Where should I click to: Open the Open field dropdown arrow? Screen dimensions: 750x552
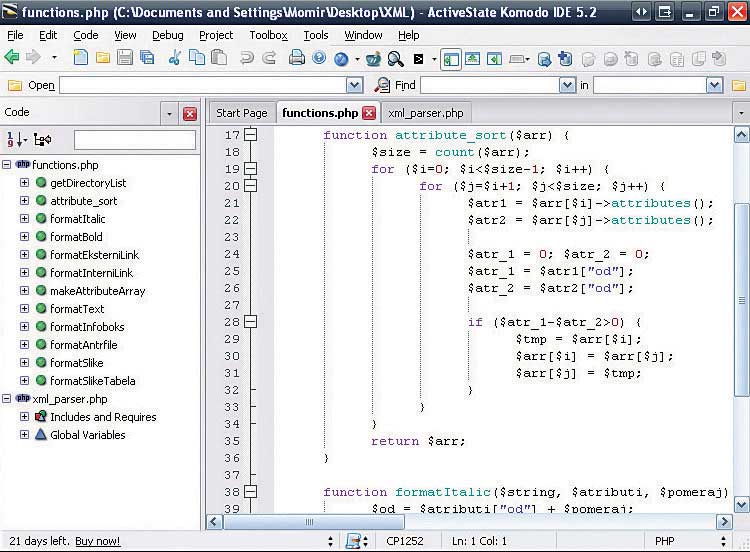(354, 86)
